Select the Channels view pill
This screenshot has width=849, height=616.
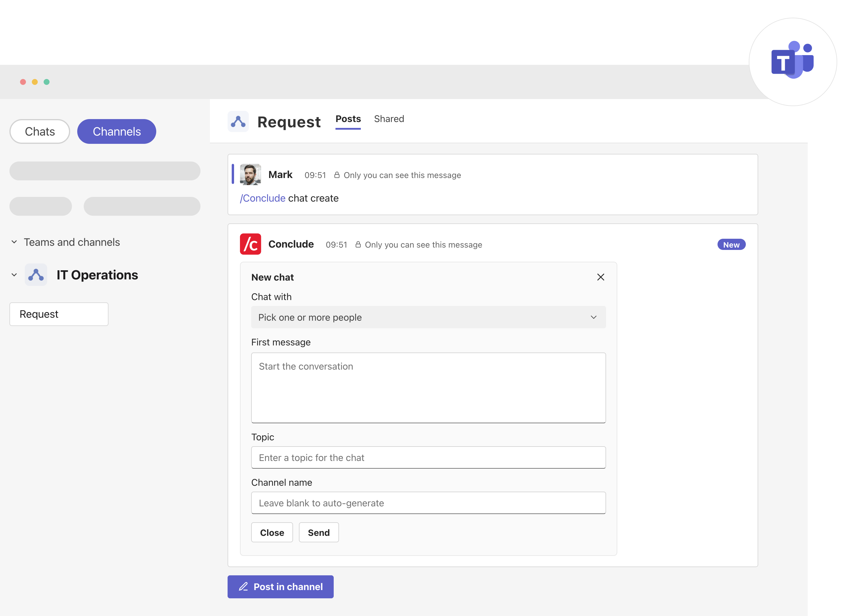117,131
